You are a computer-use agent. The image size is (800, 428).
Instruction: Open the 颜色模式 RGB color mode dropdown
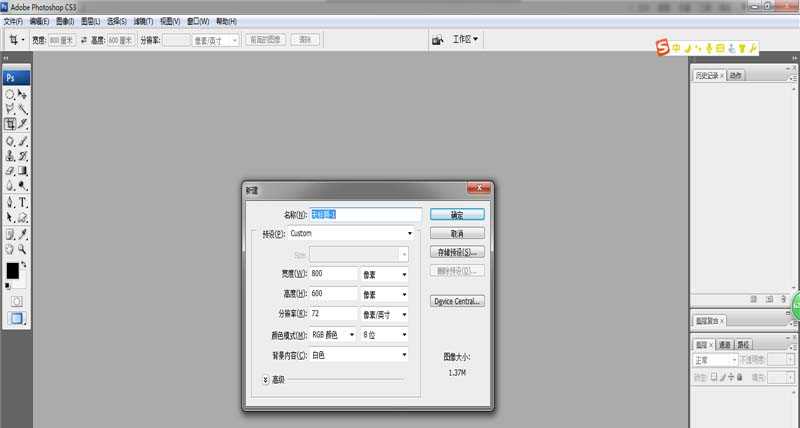(352, 334)
